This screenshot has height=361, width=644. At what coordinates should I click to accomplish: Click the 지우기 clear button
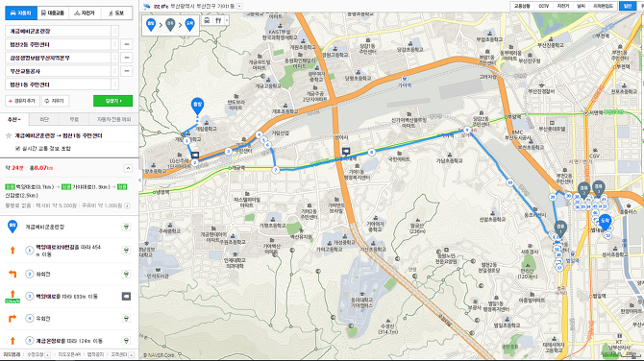[55, 101]
